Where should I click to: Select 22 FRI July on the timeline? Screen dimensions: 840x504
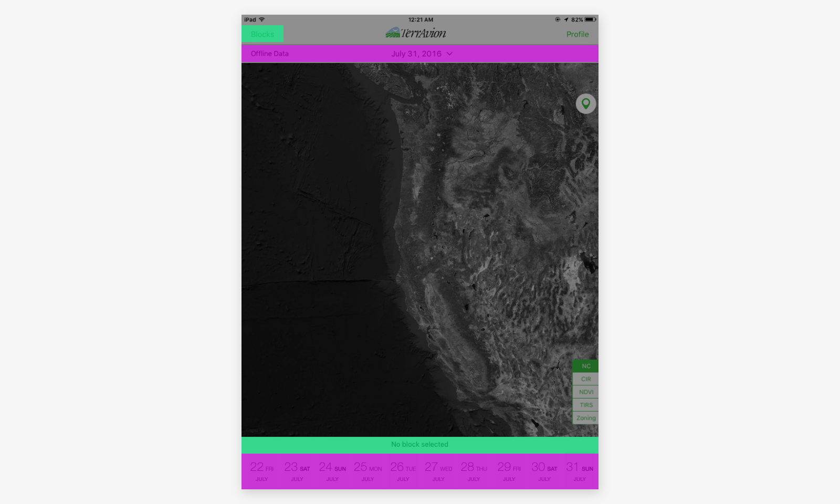coord(261,471)
